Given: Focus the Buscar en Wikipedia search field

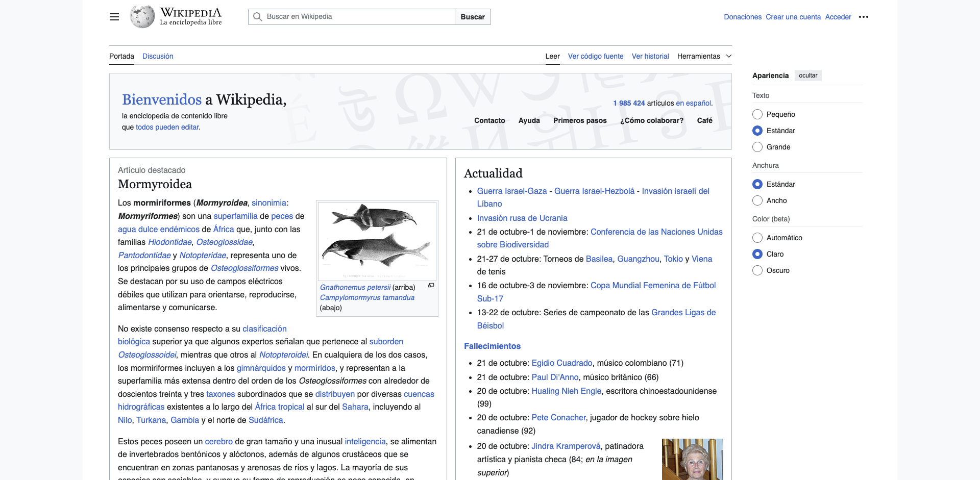Looking at the screenshot, I should coord(352,17).
